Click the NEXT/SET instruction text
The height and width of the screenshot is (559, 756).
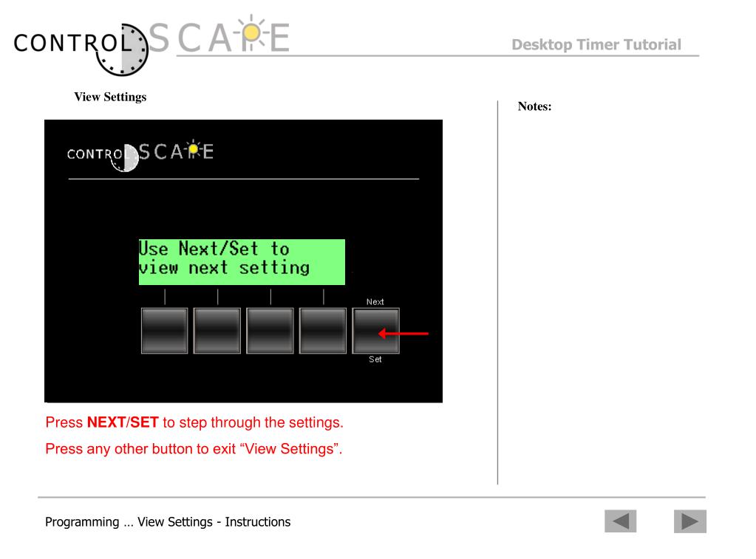[x=194, y=422]
